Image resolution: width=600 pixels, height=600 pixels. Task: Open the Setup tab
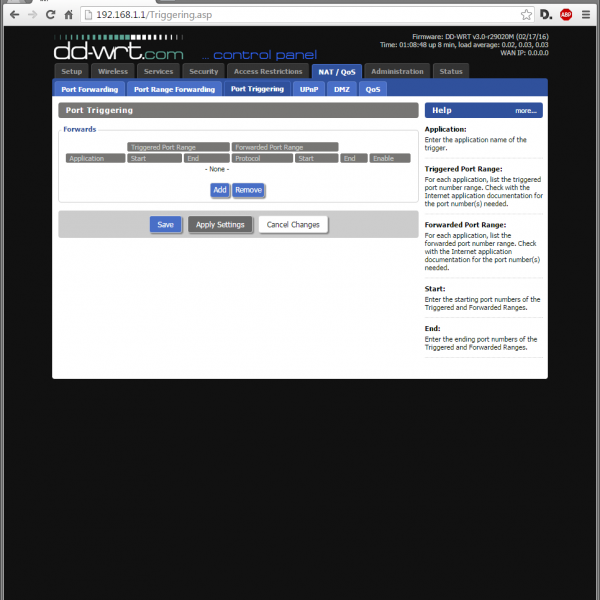[x=71, y=71]
